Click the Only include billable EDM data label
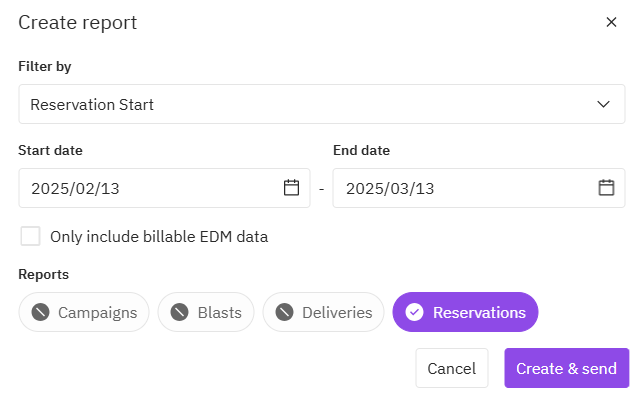The image size is (643, 397). (159, 237)
